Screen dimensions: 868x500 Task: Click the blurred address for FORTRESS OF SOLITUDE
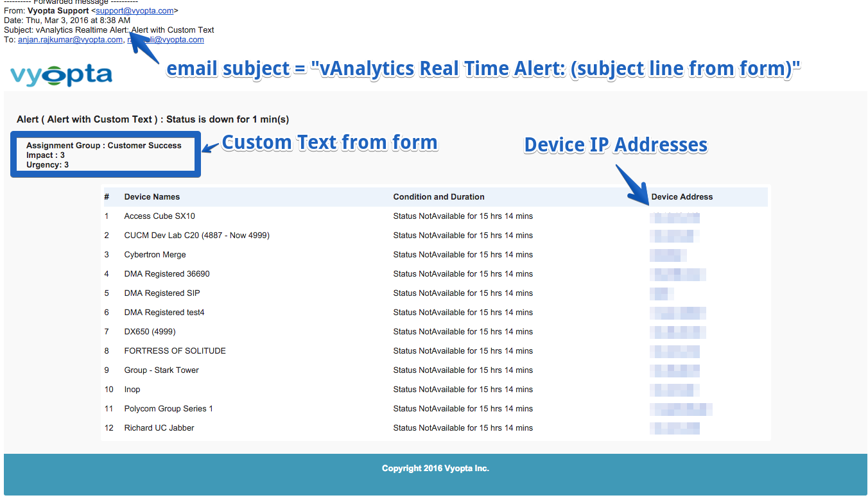pos(675,352)
